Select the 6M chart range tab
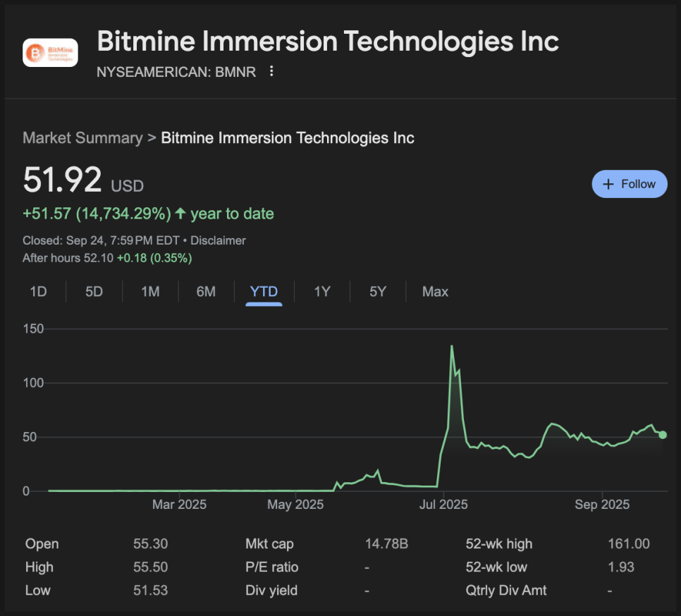The height and width of the screenshot is (616, 681). click(206, 291)
